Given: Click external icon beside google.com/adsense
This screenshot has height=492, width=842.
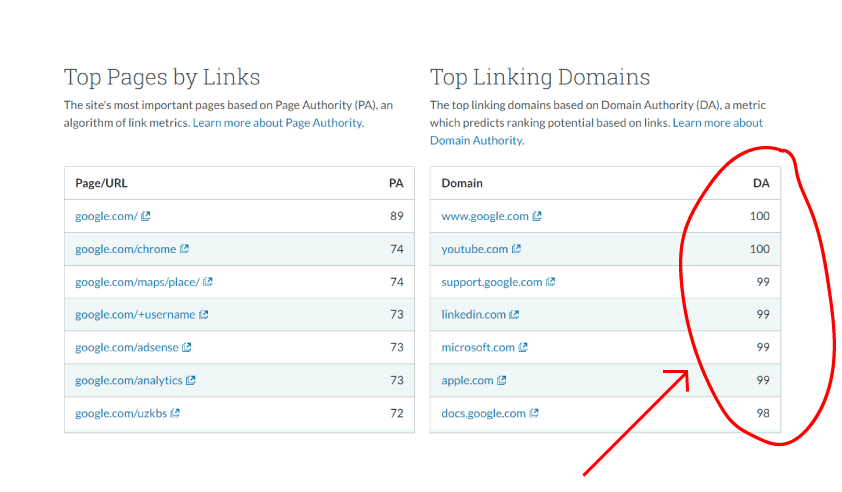Looking at the screenshot, I should point(187,348).
